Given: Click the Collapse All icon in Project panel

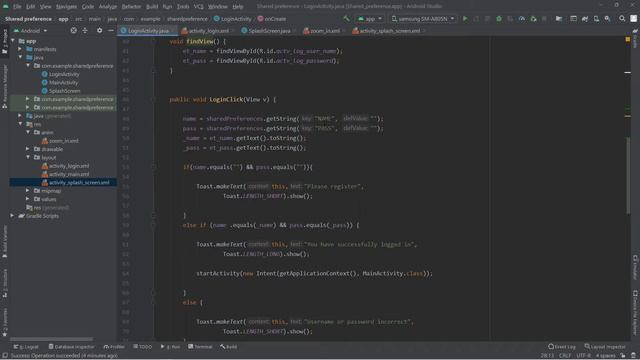Looking at the screenshot, I should point(85,31).
